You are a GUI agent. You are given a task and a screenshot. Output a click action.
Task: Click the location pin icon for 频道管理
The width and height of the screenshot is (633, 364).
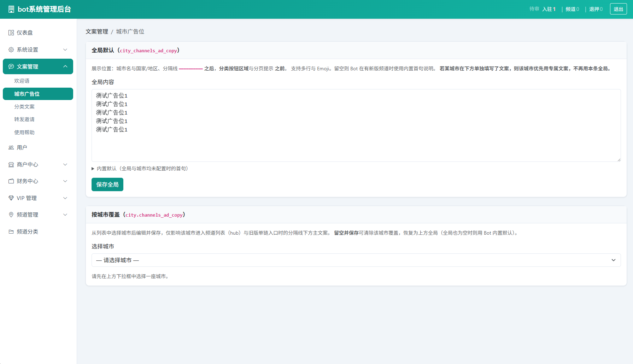coord(11,215)
